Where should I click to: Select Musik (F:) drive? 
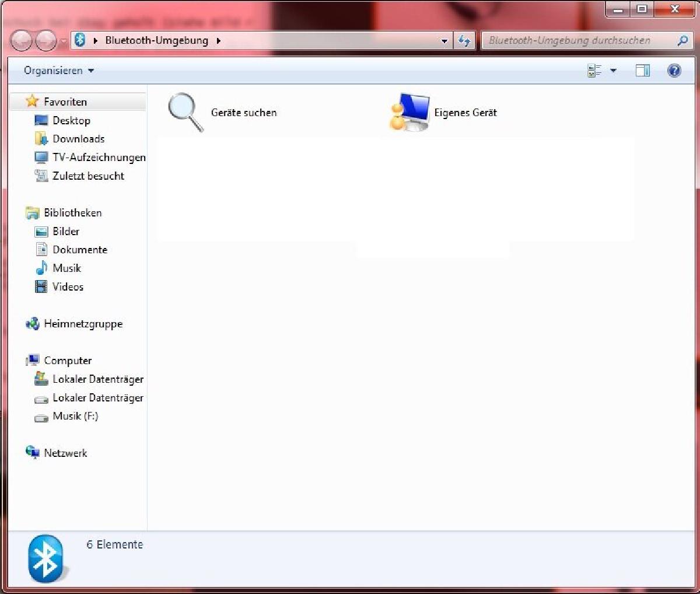pyautogui.click(x=75, y=416)
